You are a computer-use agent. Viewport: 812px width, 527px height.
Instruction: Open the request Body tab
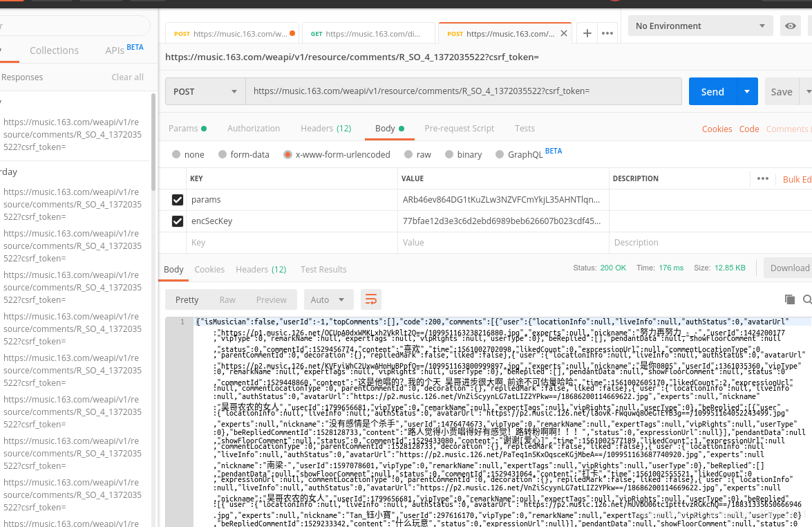(390, 129)
